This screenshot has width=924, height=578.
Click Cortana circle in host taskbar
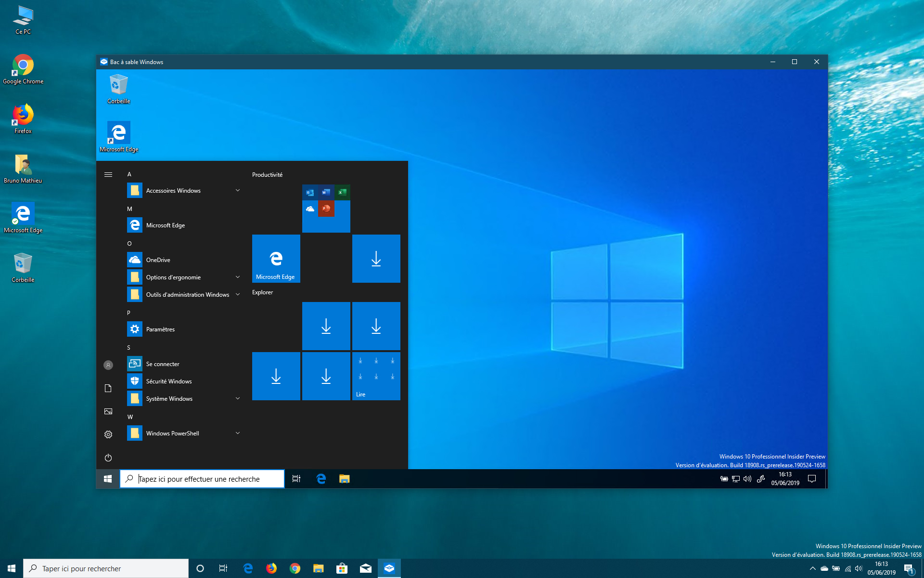200,568
